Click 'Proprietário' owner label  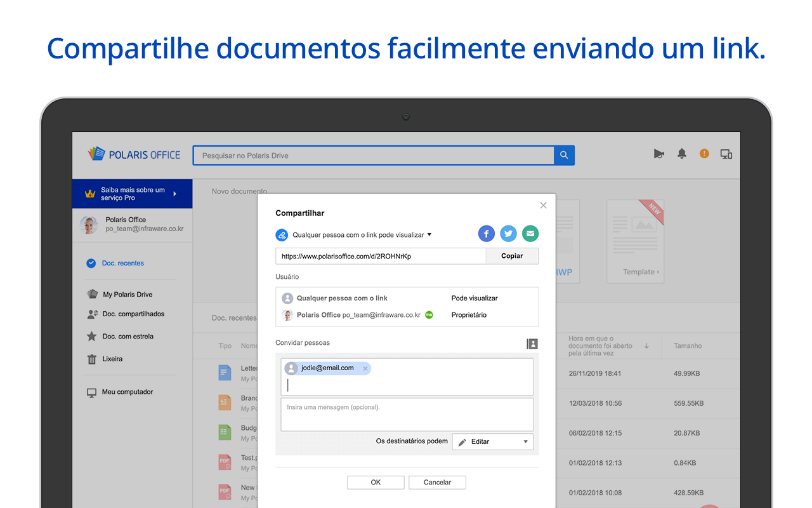(x=469, y=315)
